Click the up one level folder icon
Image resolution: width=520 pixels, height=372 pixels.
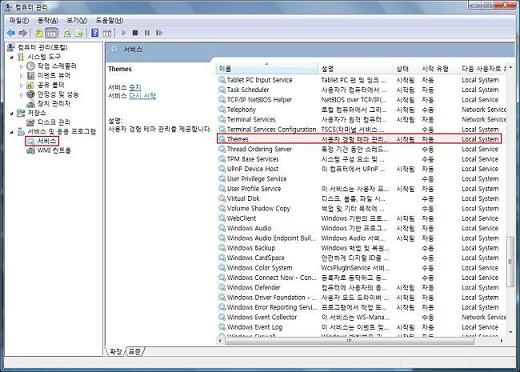tap(39, 33)
